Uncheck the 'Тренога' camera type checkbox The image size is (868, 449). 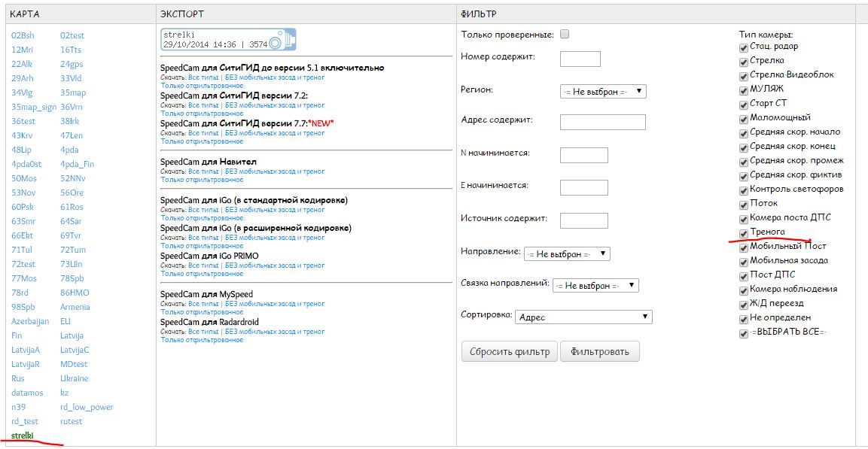[744, 232]
